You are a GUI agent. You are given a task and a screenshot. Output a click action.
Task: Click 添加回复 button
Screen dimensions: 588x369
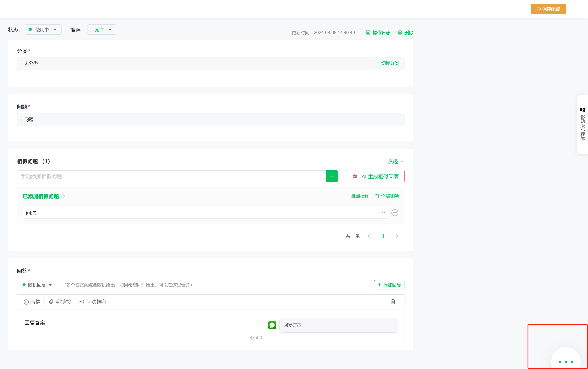pyautogui.click(x=389, y=285)
